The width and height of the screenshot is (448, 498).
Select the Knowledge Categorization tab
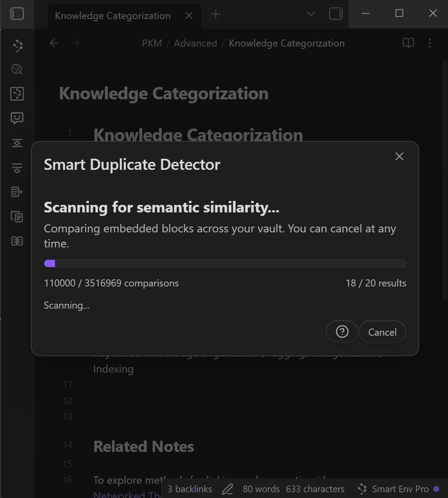point(113,16)
